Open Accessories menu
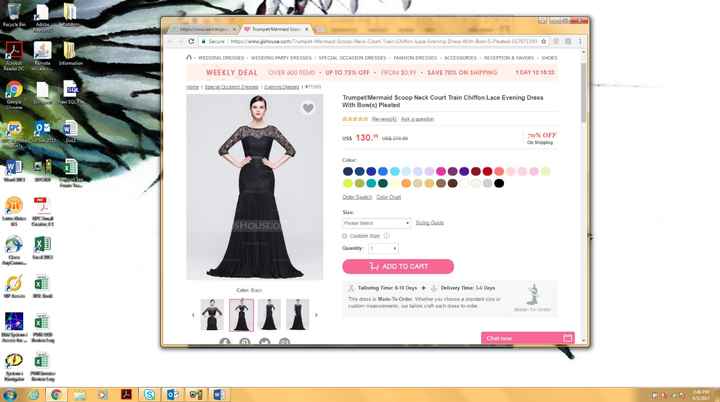The image size is (720, 402). 460,58
